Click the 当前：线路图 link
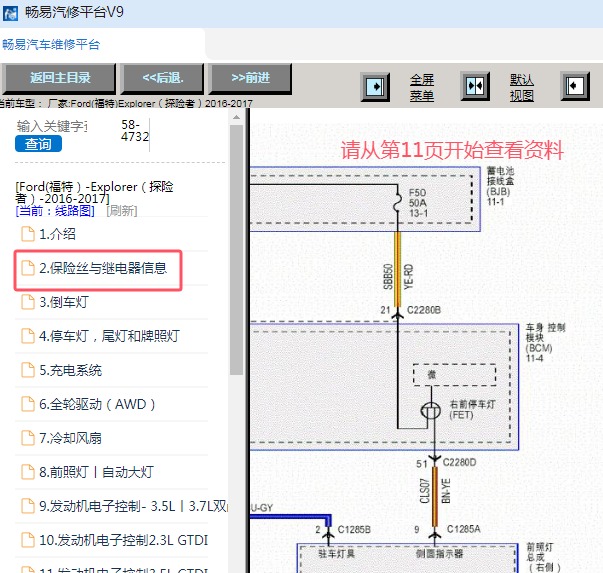 [x=55, y=211]
